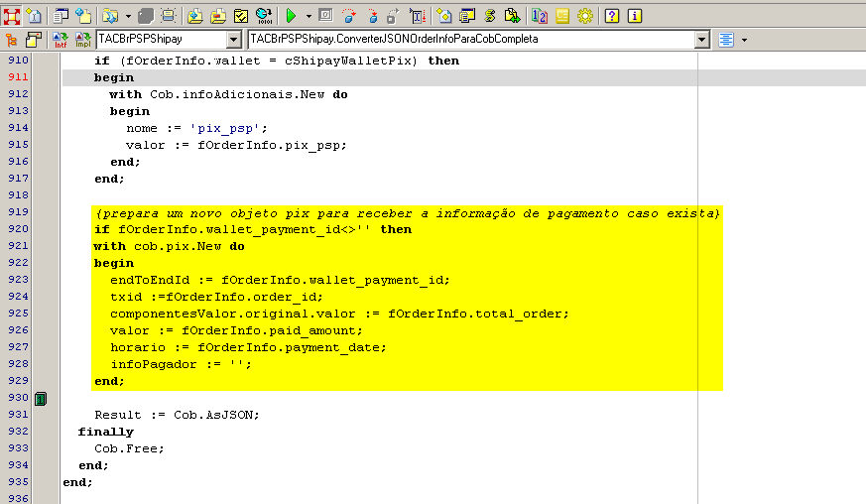Click on the 'finally' keyword
The width and height of the screenshot is (866, 504).
[x=105, y=433]
